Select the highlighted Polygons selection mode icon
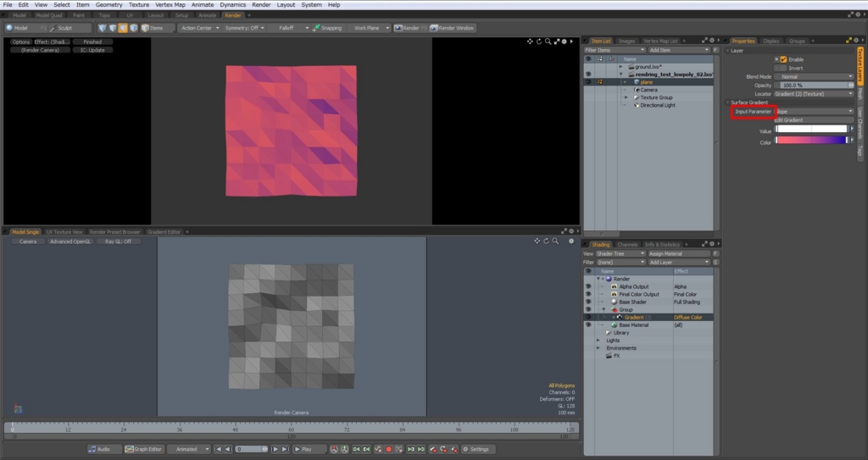This screenshot has width=868, height=460. coord(123,28)
